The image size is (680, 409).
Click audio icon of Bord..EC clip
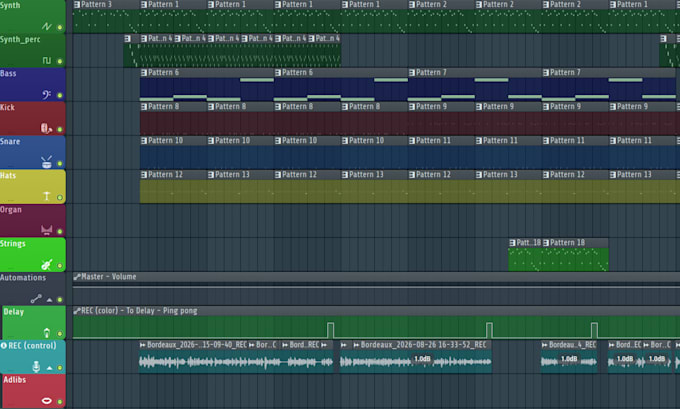tap(611, 345)
